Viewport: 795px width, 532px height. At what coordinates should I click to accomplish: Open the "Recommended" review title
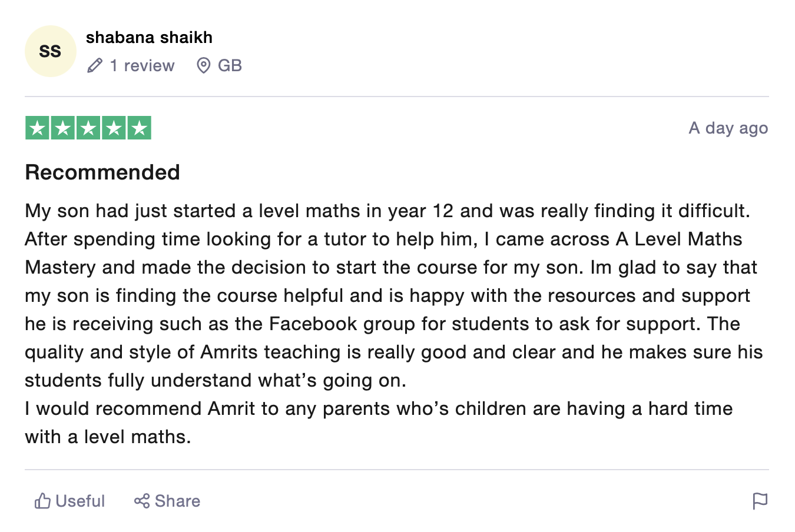click(102, 172)
